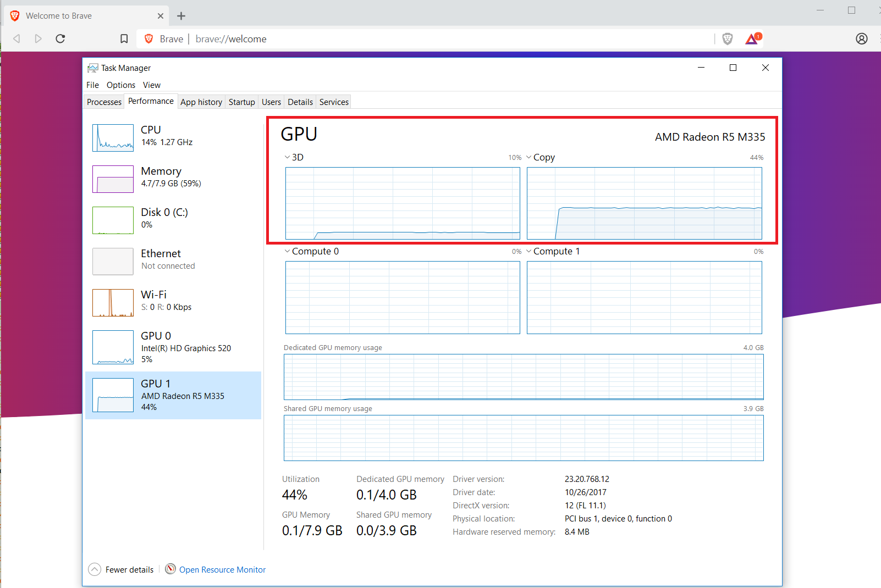
Task: Click the PCI bus physical location value
Action: [x=618, y=519]
